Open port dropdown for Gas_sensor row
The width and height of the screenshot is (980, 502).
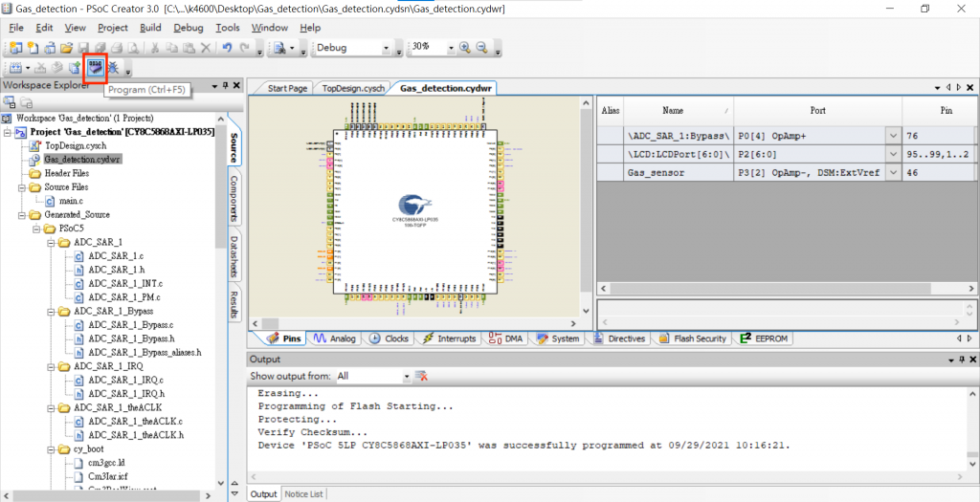(x=893, y=172)
